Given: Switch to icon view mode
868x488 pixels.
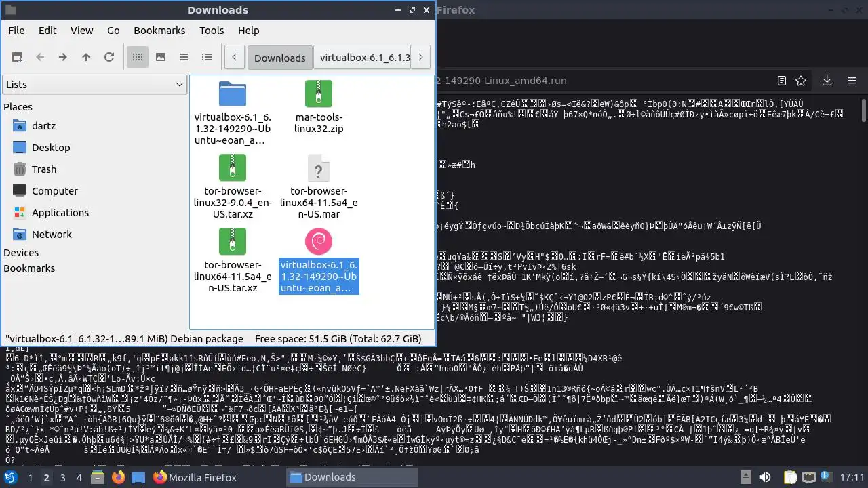Looking at the screenshot, I should [138, 58].
